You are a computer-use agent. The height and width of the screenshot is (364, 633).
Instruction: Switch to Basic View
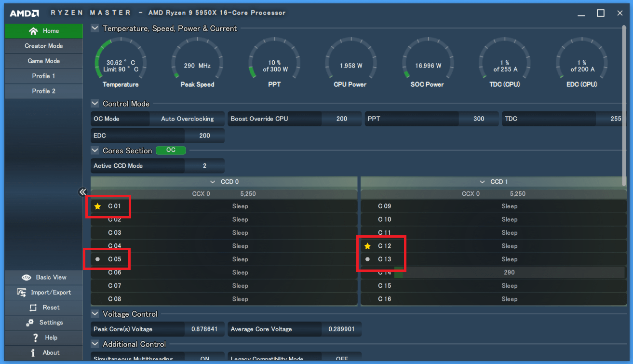click(44, 278)
